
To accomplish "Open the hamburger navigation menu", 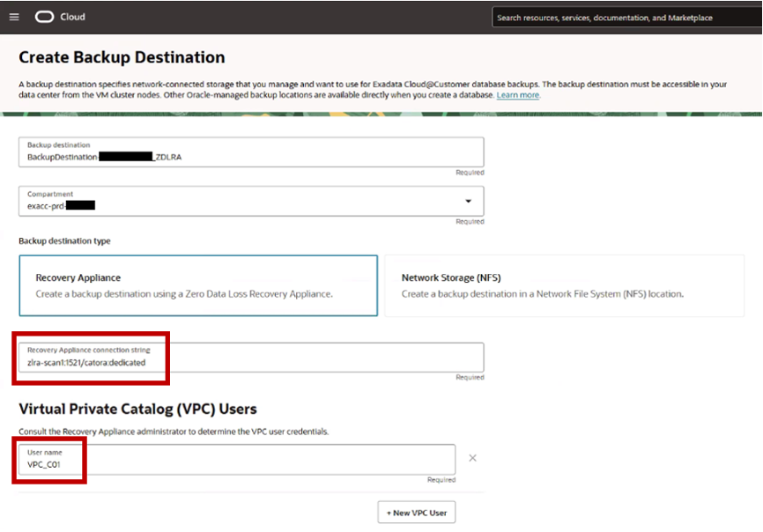I will pos(14,17).
